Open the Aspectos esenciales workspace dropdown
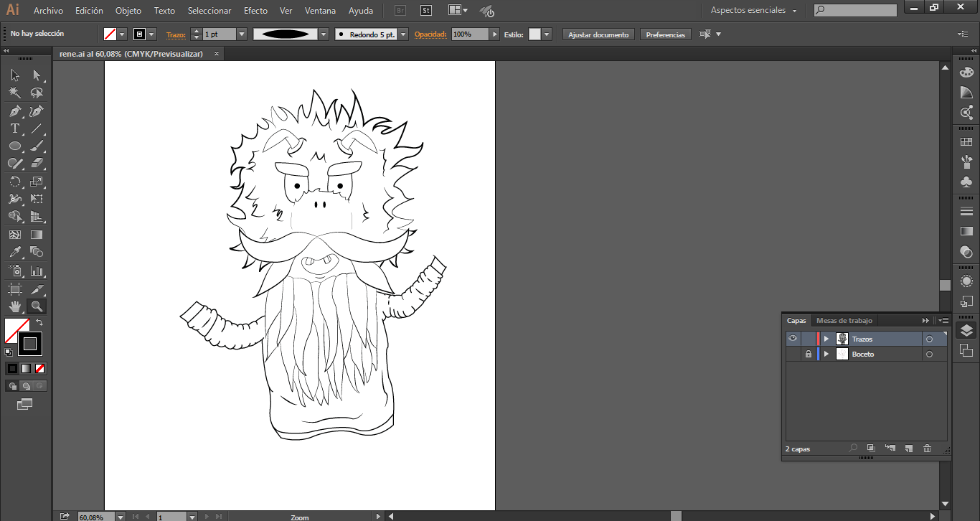Screen dimensions: 980x521 pyautogui.click(x=753, y=11)
